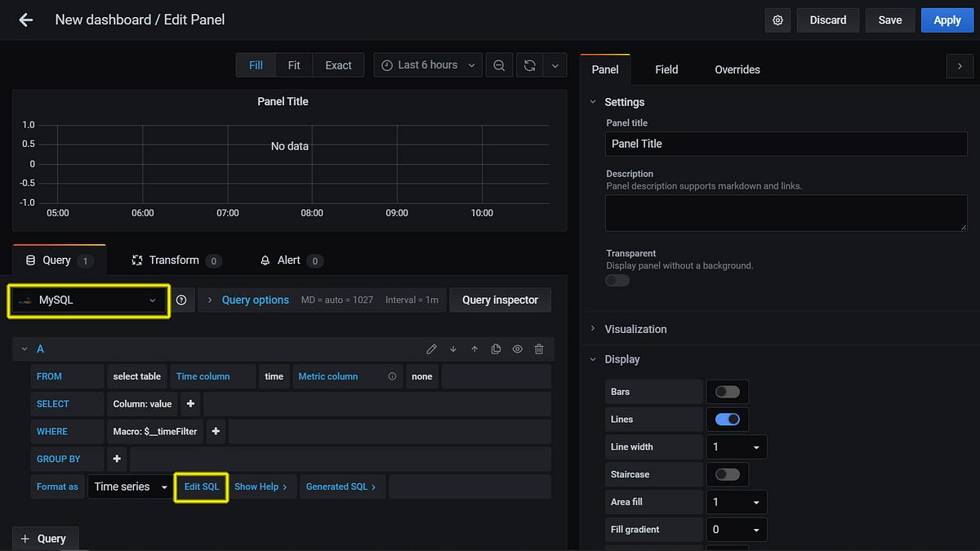This screenshot has width=980, height=551.
Task: Click Column: value in SELECT row
Action: (143, 404)
